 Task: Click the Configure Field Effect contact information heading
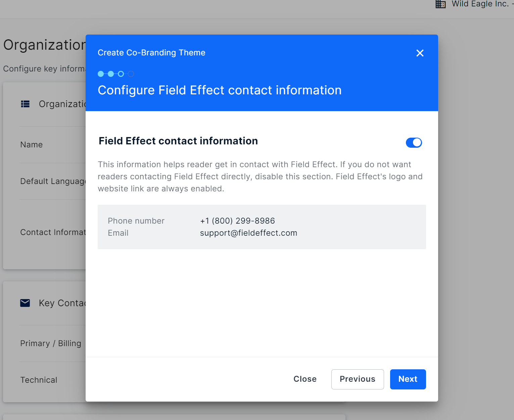[x=220, y=90]
